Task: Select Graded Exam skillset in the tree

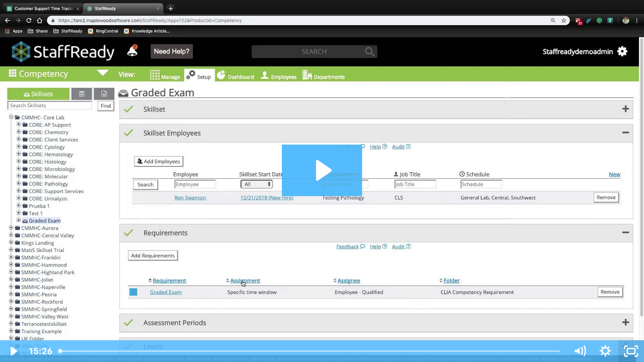Action: click(45, 221)
